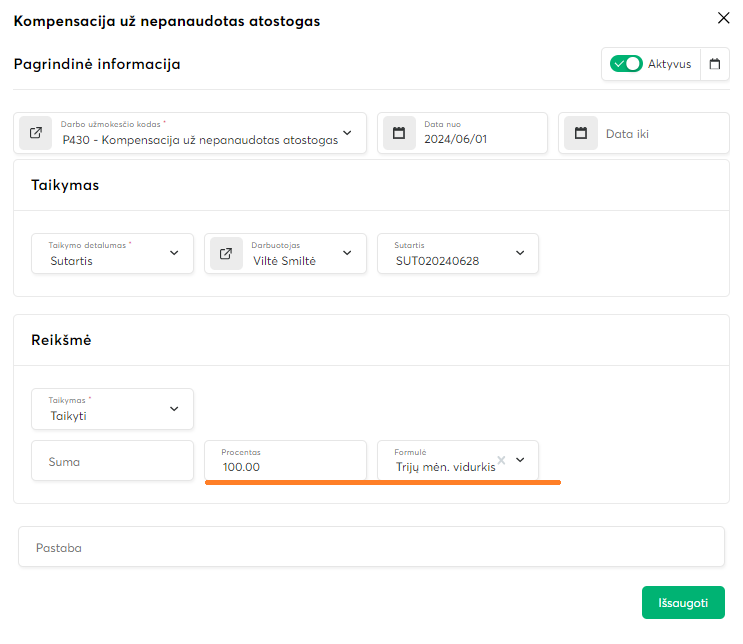743x644 pixels.
Task: Open linked Darbo užmokesčio kodas record icon
Action: [36, 133]
